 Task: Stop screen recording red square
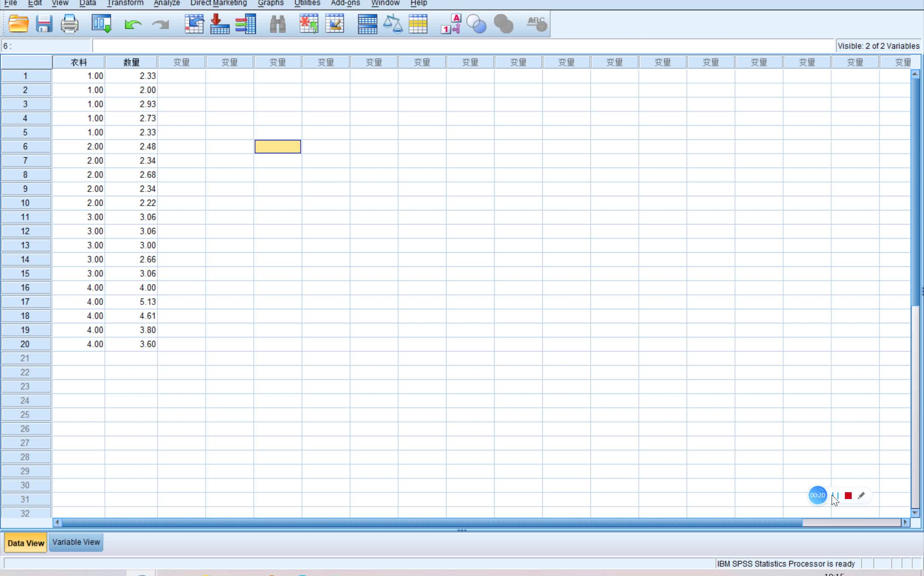(x=848, y=496)
